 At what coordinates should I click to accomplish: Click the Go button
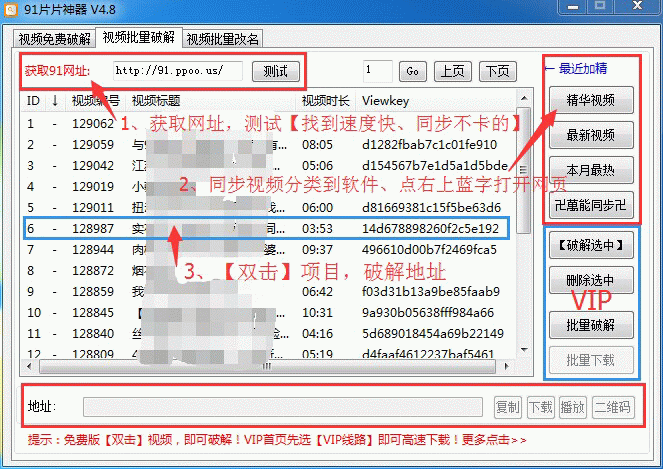[x=413, y=71]
